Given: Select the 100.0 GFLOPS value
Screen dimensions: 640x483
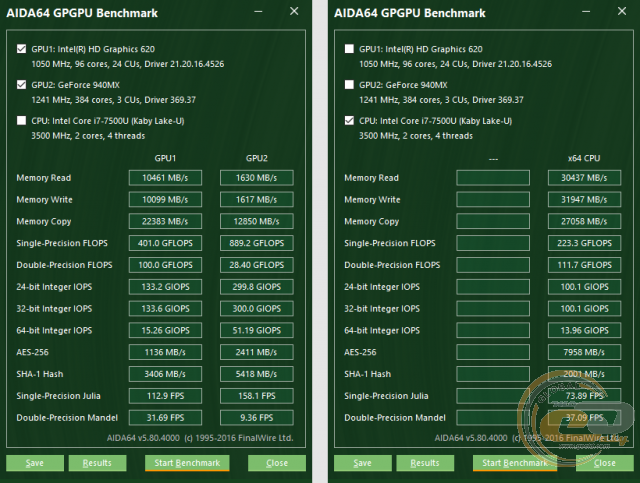Looking at the screenshot, I should click(x=165, y=265).
